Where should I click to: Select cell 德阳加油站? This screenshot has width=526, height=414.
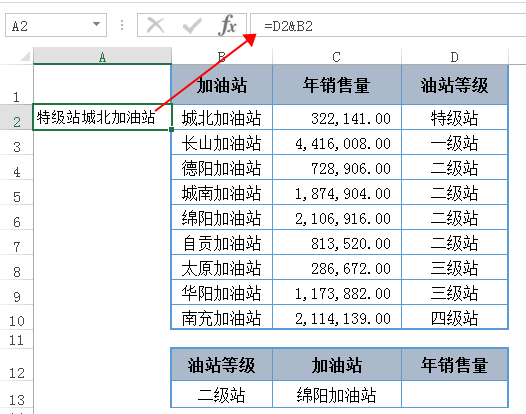coord(222,167)
